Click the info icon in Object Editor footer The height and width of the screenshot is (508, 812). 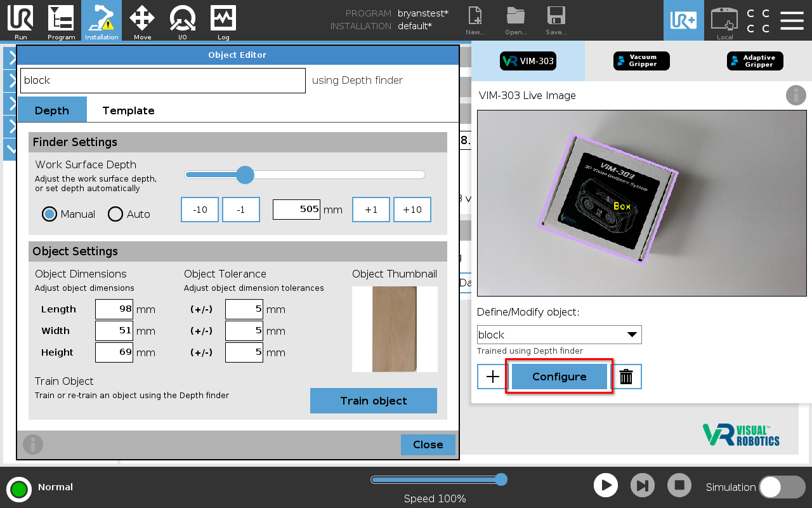point(33,444)
